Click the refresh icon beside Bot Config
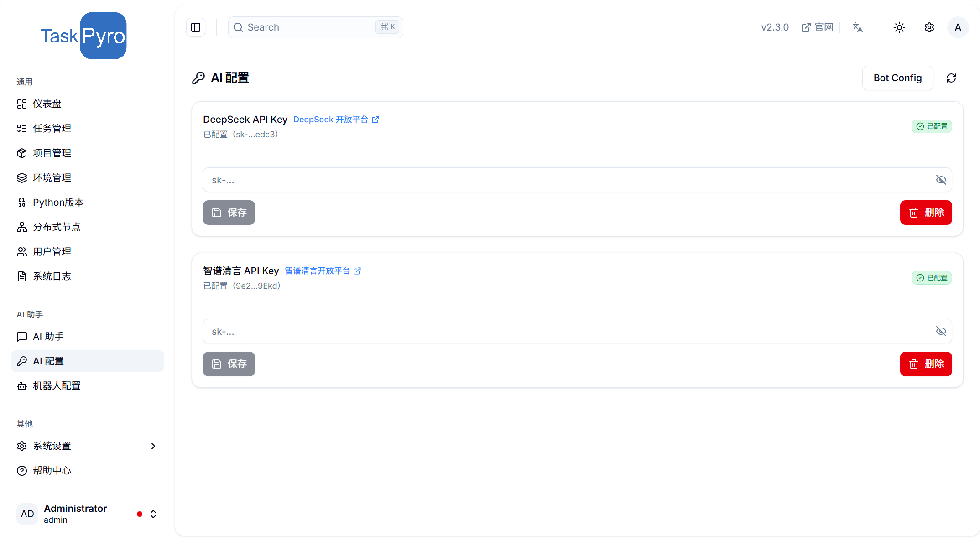Image resolution: width=980 pixels, height=541 pixels. point(951,78)
